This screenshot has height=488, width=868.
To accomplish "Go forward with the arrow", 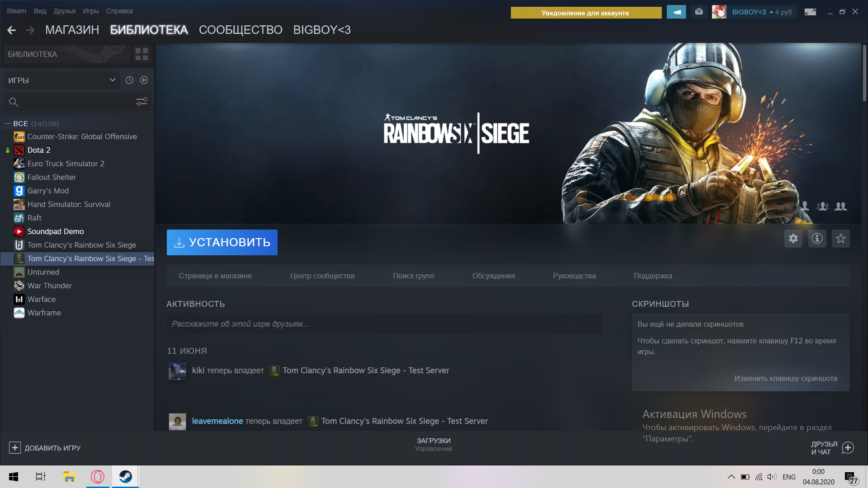I will tap(30, 30).
